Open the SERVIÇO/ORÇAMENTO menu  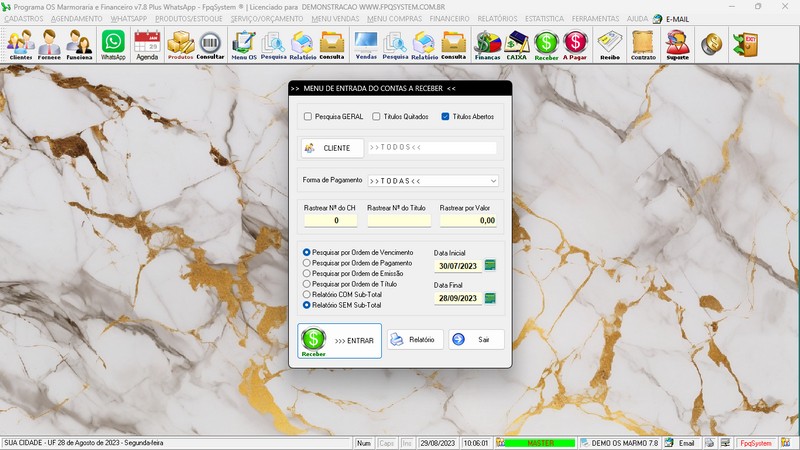tap(267, 19)
